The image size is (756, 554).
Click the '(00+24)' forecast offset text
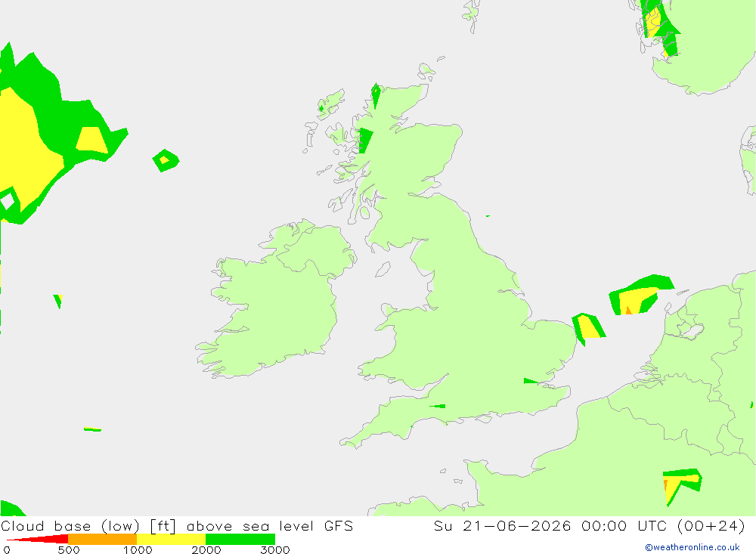point(711,525)
